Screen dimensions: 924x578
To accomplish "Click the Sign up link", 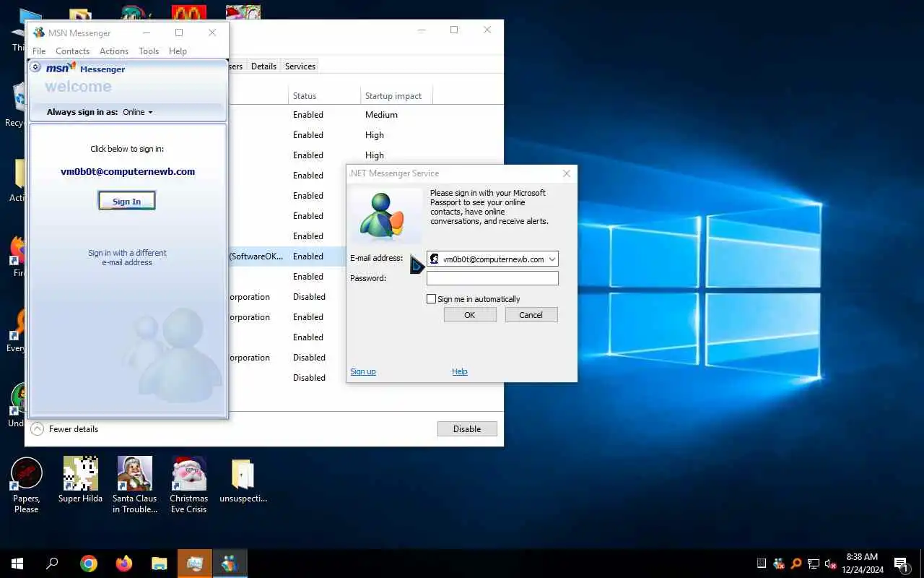I will click(x=363, y=371).
